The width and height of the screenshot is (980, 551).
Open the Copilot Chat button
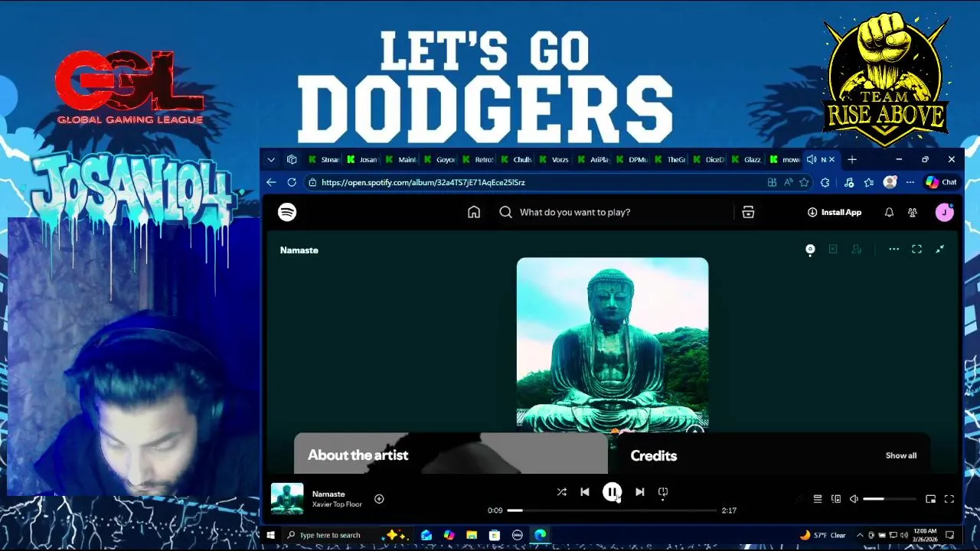pyautogui.click(x=941, y=182)
